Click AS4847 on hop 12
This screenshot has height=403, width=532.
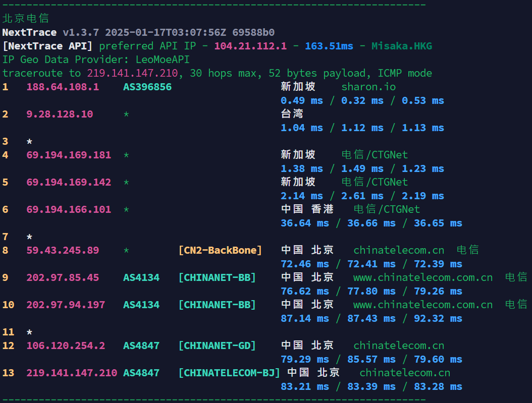(141, 346)
